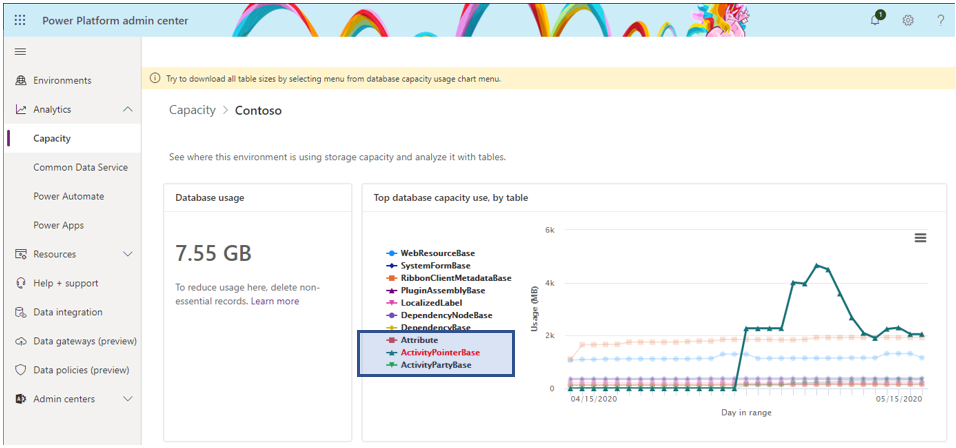The height and width of the screenshot is (448, 956).
Task: Open the settings gear in header
Action: pos(908,20)
